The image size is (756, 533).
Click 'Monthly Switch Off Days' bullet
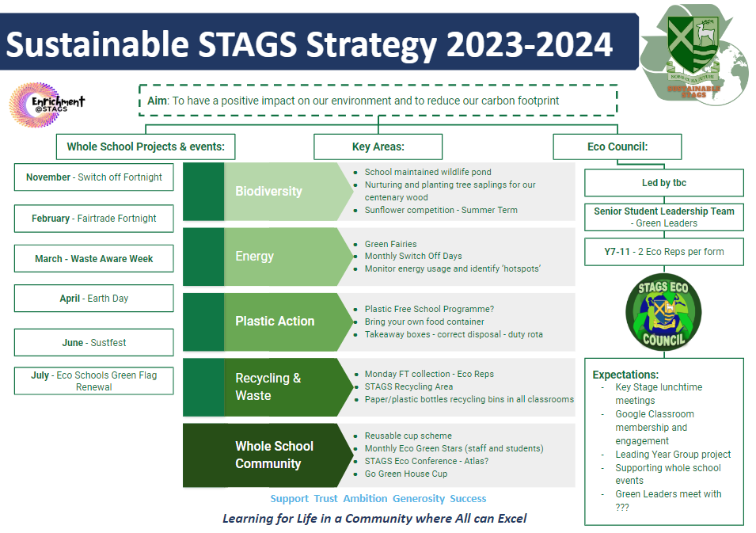[x=413, y=256]
